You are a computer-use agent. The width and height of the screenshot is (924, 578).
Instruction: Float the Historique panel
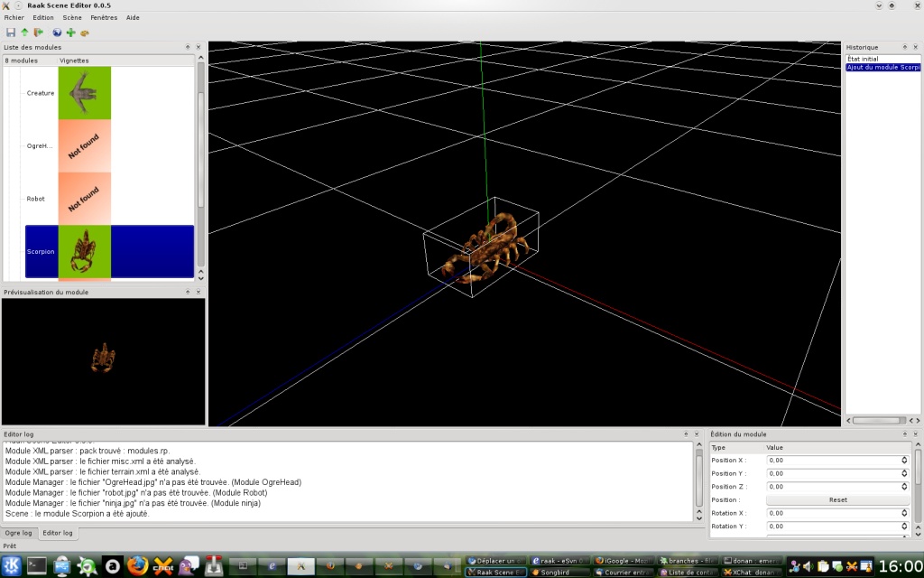pyautogui.click(x=904, y=47)
